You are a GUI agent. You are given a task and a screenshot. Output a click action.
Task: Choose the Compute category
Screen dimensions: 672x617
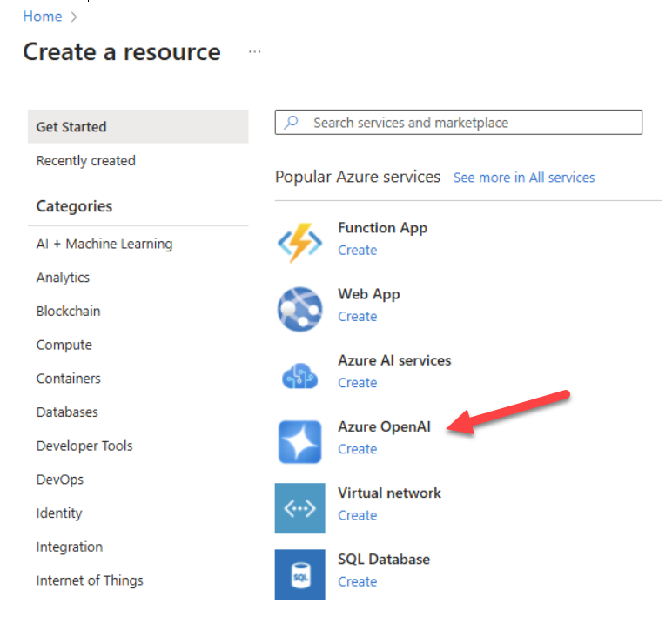(x=64, y=345)
